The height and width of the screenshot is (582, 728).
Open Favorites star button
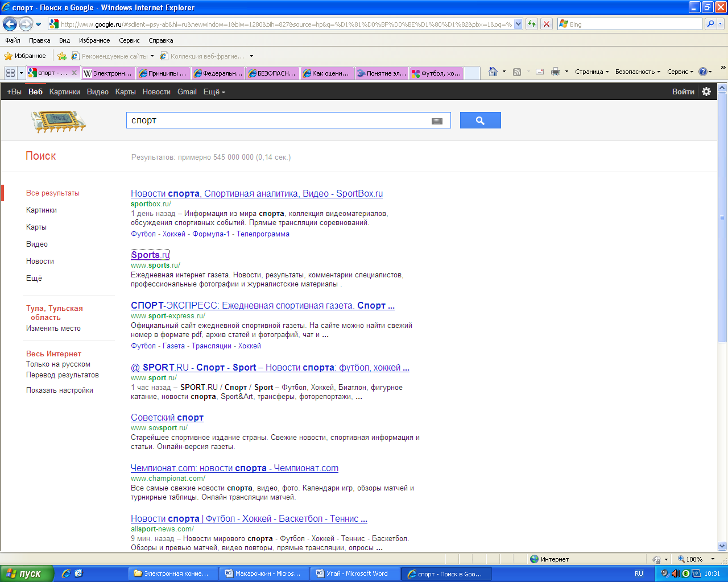click(24, 56)
